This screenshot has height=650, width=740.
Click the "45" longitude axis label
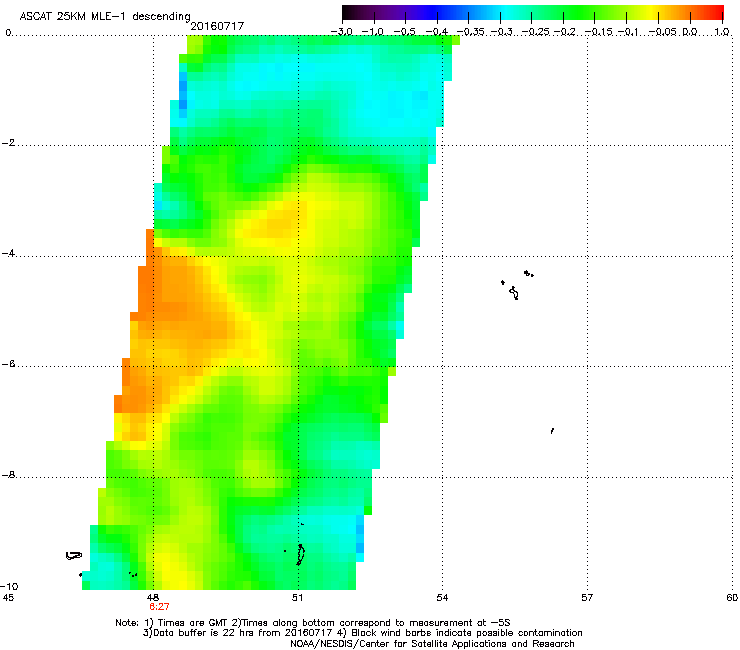click(8, 598)
